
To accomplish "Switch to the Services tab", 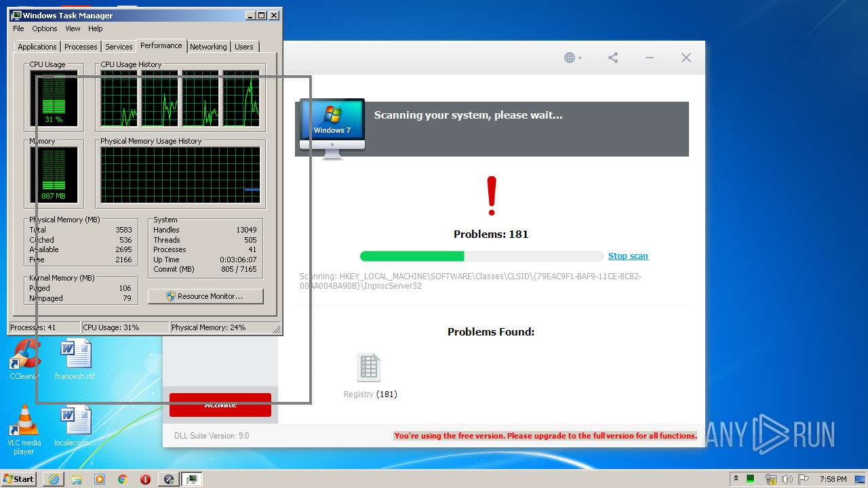I will click(x=119, y=47).
